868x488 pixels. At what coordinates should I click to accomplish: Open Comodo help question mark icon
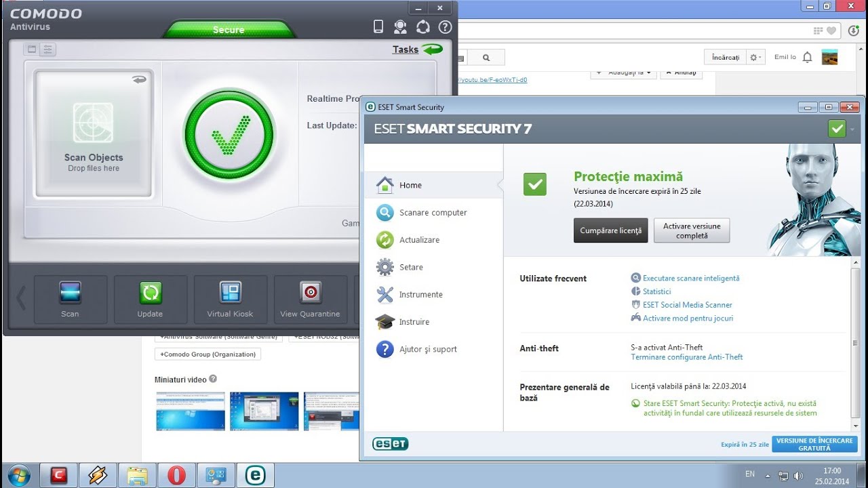click(x=445, y=27)
